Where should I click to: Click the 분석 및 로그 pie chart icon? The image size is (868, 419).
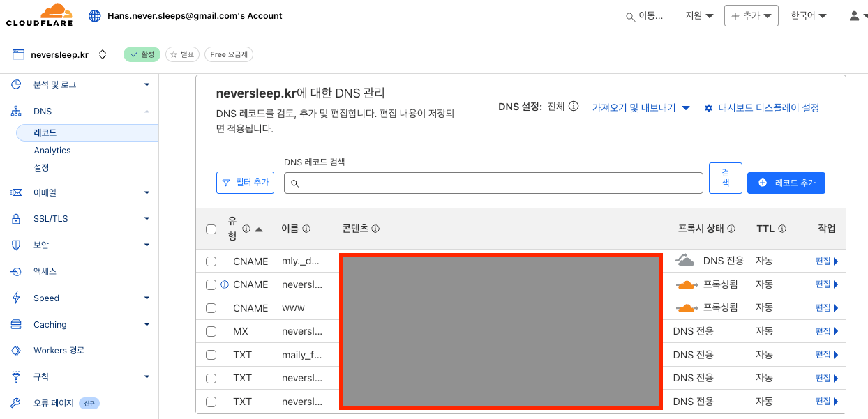pos(16,84)
